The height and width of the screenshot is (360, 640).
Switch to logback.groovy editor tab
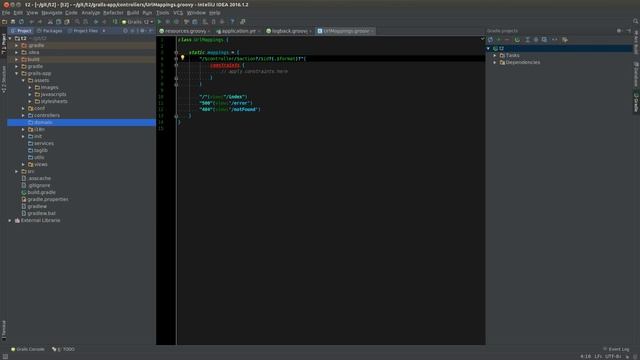pos(288,31)
